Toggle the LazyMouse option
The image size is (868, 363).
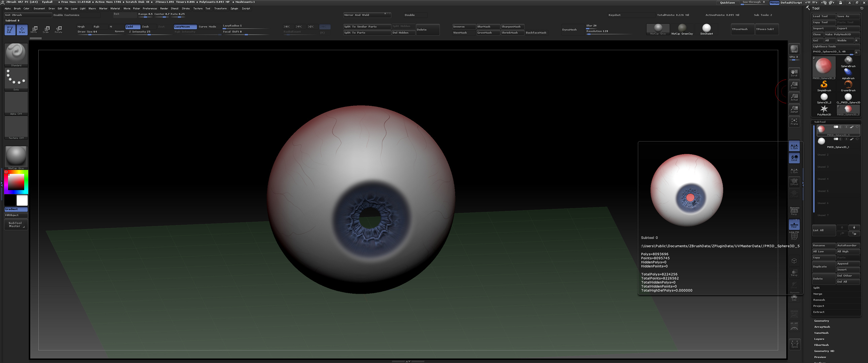click(x=185, y=27)
